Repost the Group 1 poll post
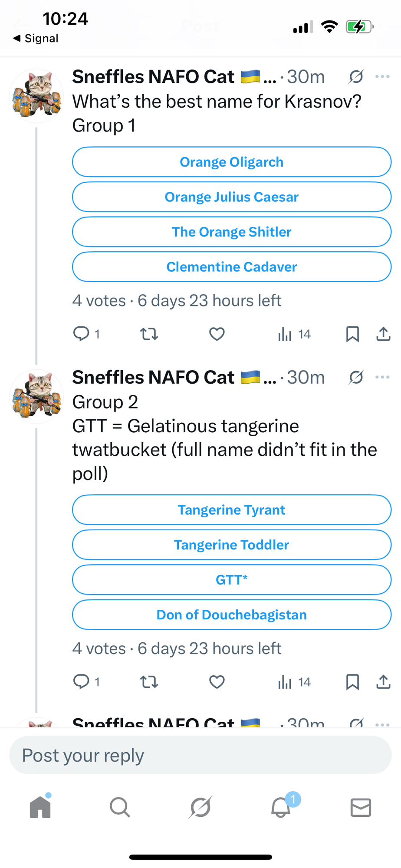 [149, 334]
